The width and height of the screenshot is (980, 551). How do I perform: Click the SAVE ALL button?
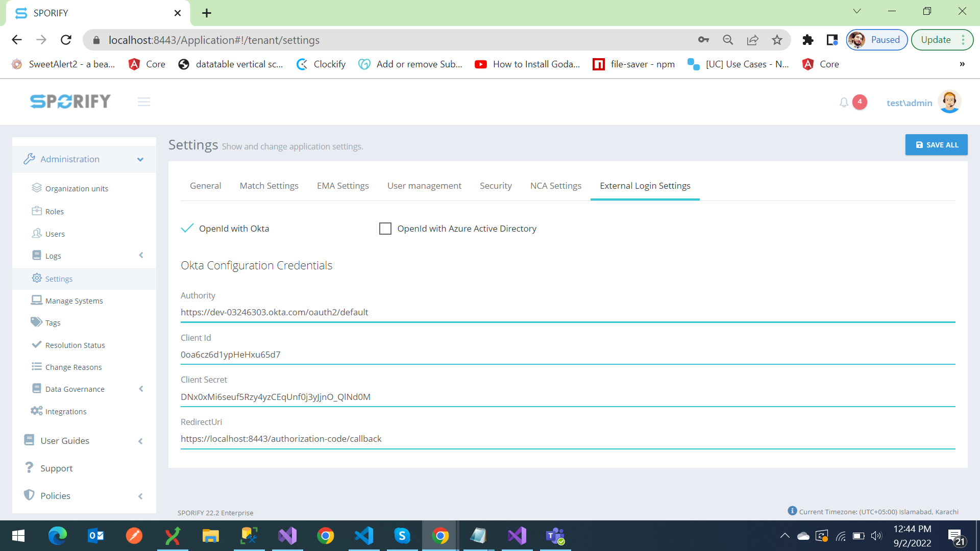936,144
